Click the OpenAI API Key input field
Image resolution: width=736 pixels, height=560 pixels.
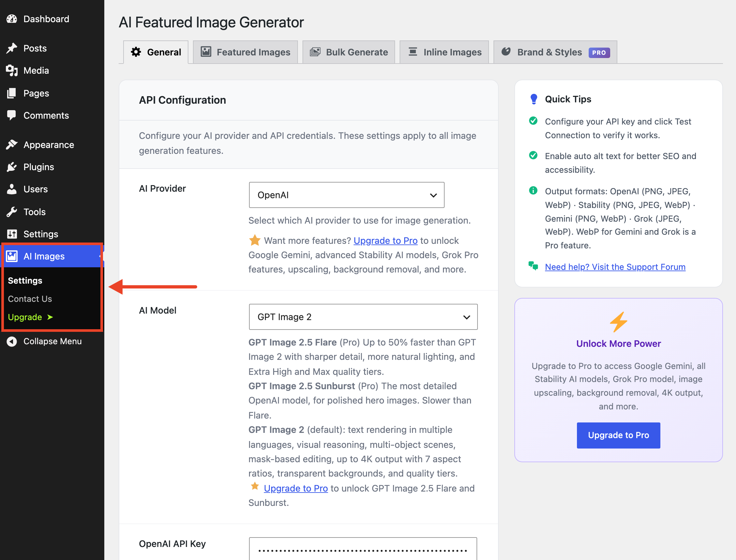(363, 549)
